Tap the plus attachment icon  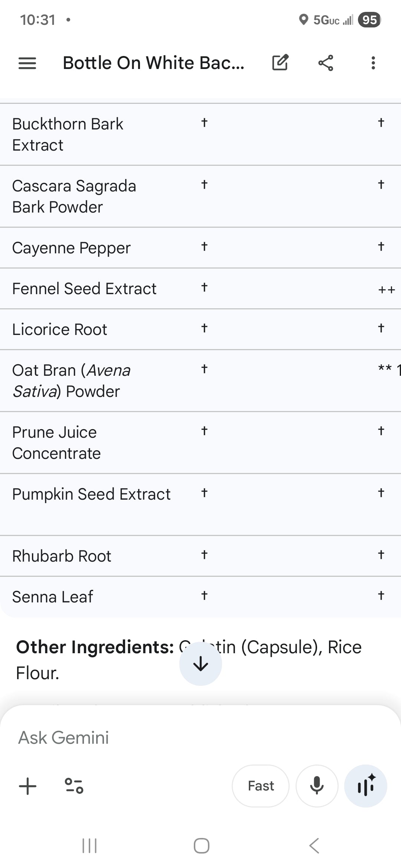28,786
